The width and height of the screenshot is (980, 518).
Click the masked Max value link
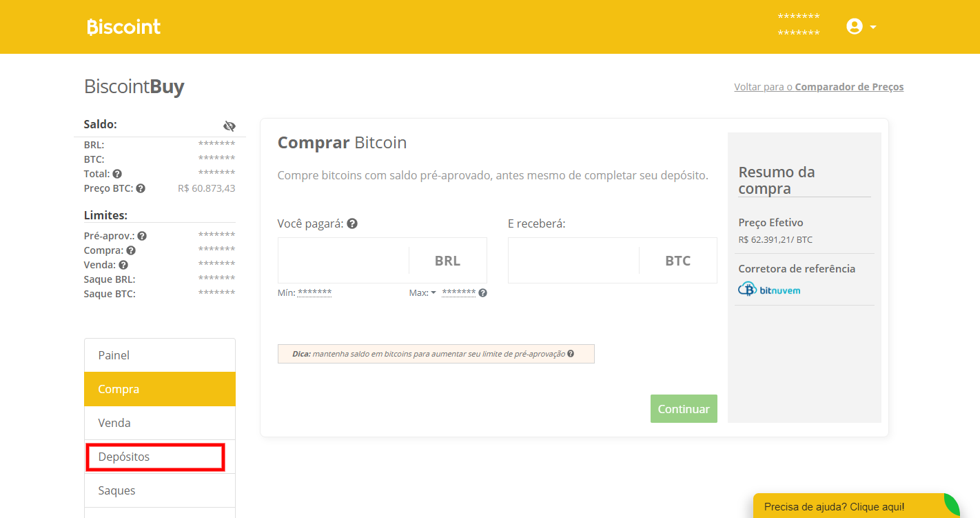coord(459,292)
